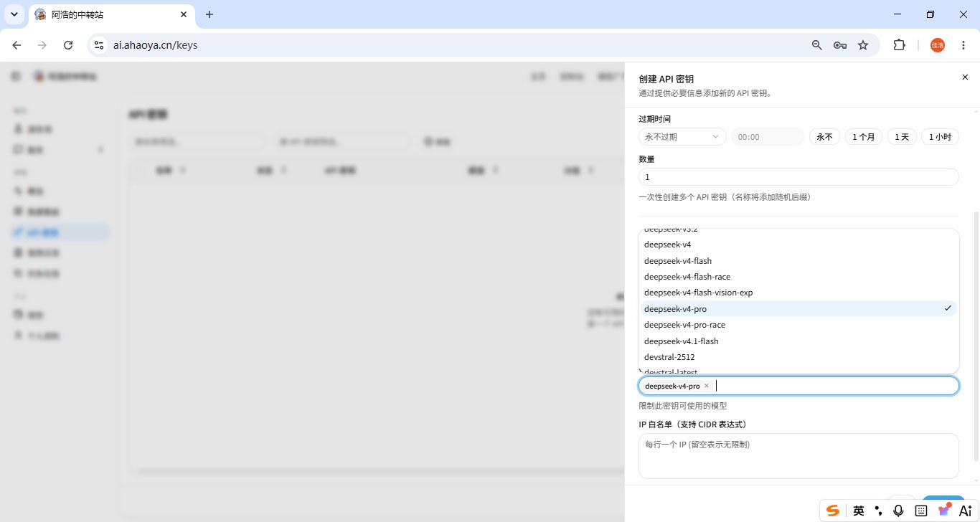Image resolution: width=980 pixels, height=522 pixels.
Task: Choose deepseek-v4-flash-race option
Action: click(798, 277)
